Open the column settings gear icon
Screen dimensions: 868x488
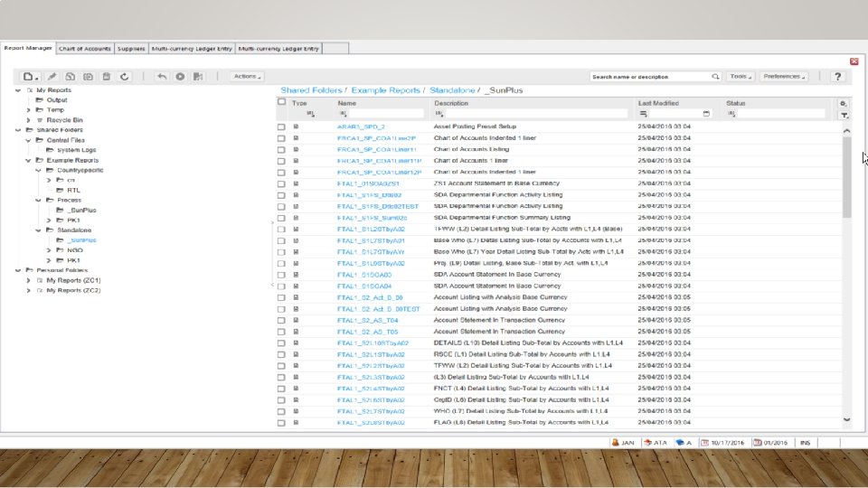coord(843,103)
